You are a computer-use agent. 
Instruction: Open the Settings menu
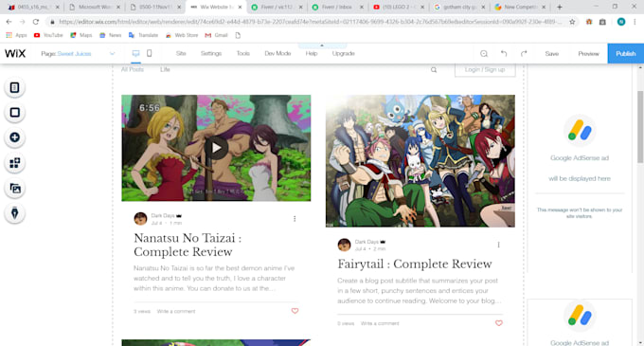point(211,53)
